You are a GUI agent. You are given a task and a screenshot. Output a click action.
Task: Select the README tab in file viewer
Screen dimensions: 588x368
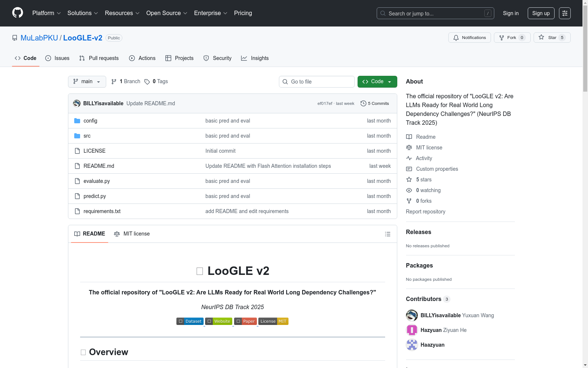[90, 234]
